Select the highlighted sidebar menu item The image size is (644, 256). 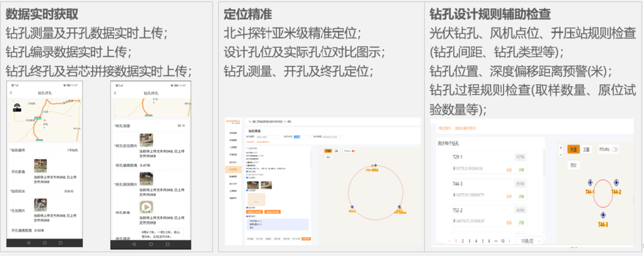(x=233, y=169)
